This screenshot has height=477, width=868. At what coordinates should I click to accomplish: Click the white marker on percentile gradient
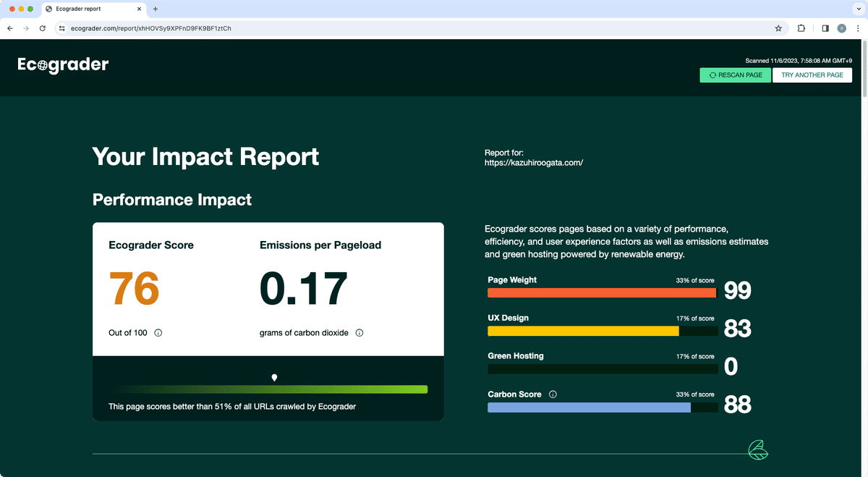274,378
